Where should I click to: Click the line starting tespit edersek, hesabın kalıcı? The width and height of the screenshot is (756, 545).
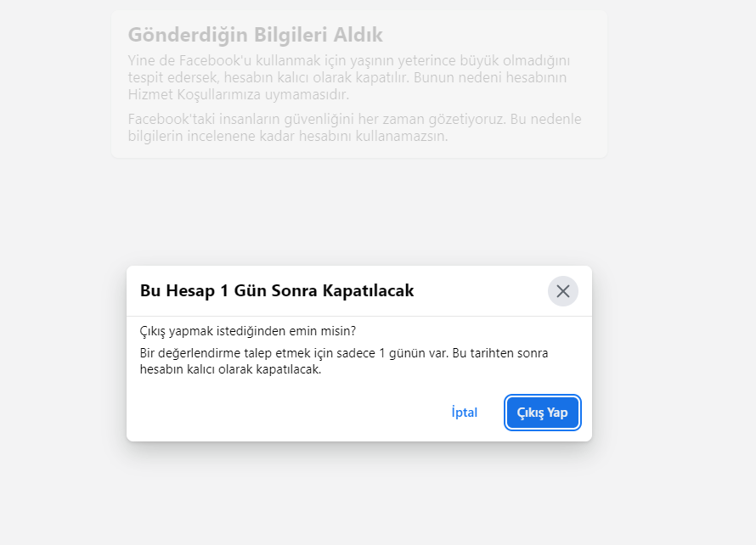point(347,77)
